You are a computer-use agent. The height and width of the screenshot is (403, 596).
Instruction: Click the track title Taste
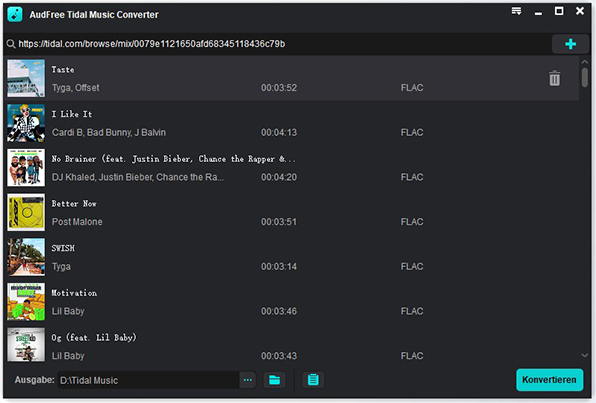63,70
